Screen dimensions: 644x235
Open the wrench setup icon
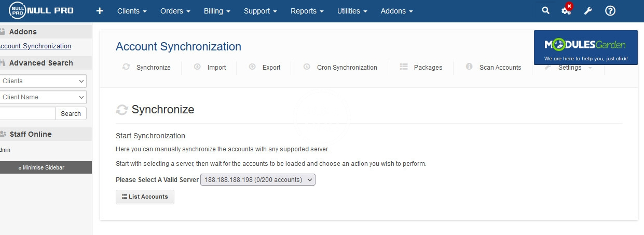pyautogui.click(x=588, y=11)
